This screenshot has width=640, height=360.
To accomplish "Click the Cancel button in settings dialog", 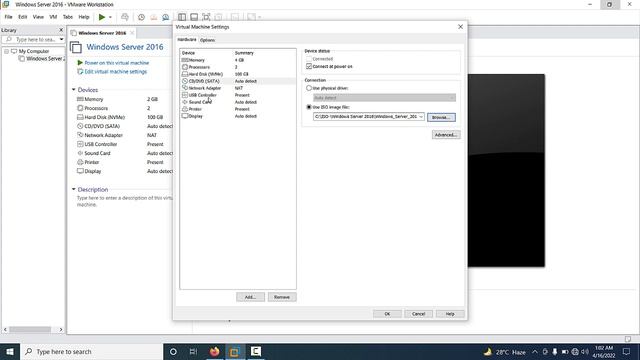I will (418, 314).
